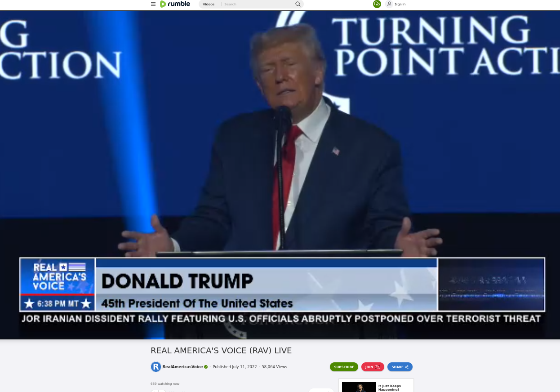Viewport: 560px width, 392px height.
Task: Open the RealAmericasVoice channel avatar
Action: coord(156,367)
